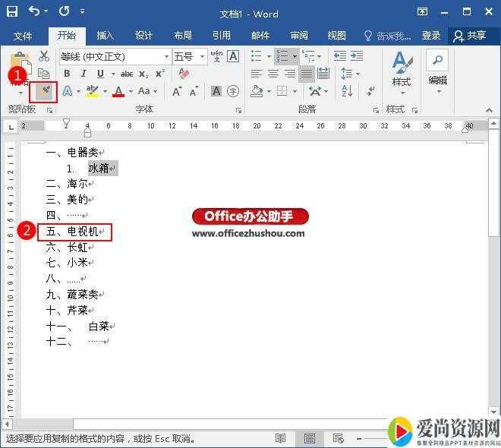Open the font name dropdown
The height and width of the screenshot is (448, 501).
pyautogui.click(x=166, y=56)
